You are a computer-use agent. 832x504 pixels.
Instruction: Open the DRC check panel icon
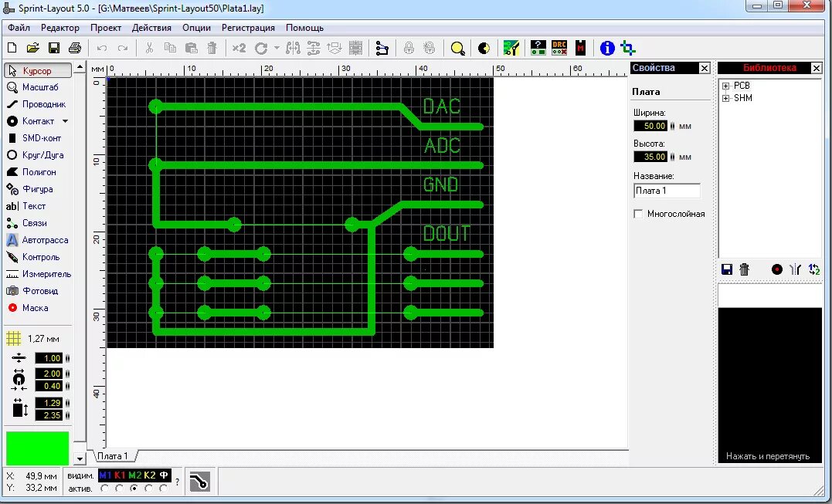point(559,48)
